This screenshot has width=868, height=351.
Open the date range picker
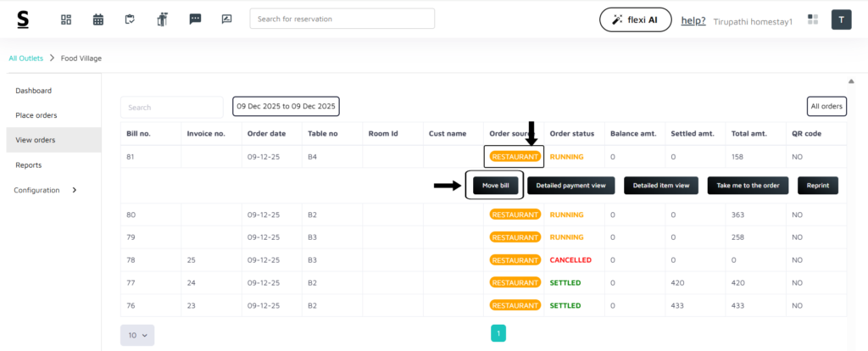286,106
